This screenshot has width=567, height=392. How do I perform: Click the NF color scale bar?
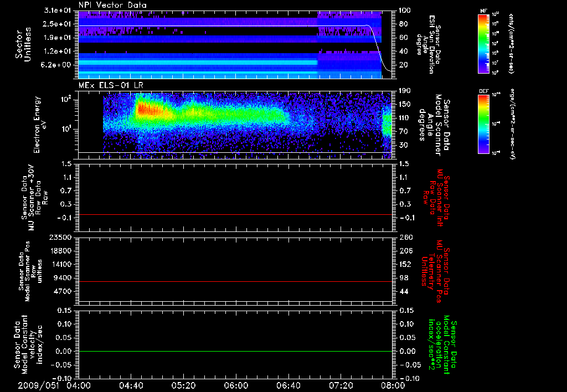pyautogui.click(x=483, y=43)
